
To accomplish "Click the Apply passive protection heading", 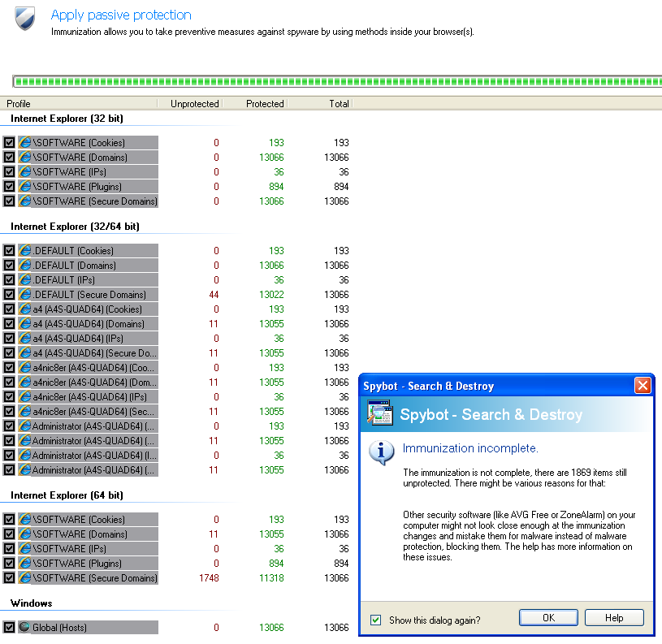I will coord(121,15).
